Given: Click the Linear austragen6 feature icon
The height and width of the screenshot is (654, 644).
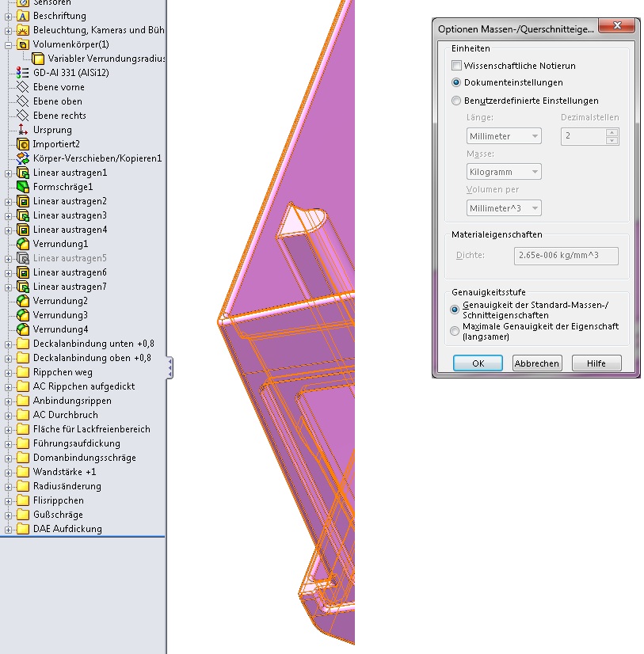Looking at the screenshot, I should [23, 272].
